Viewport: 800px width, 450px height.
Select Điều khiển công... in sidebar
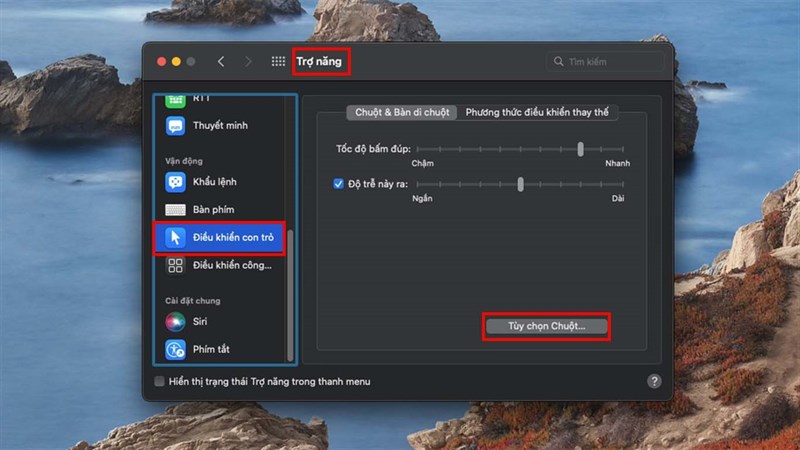pos(232,265)
